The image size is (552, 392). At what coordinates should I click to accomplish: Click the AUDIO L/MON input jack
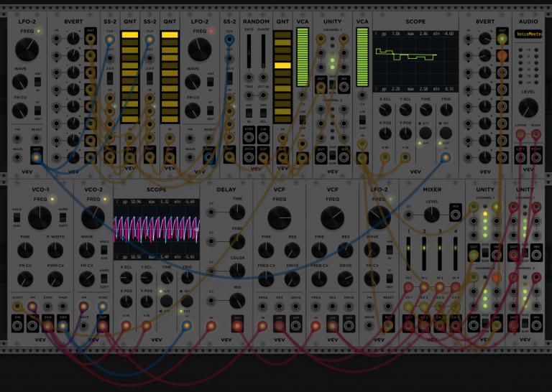(520, 134)
